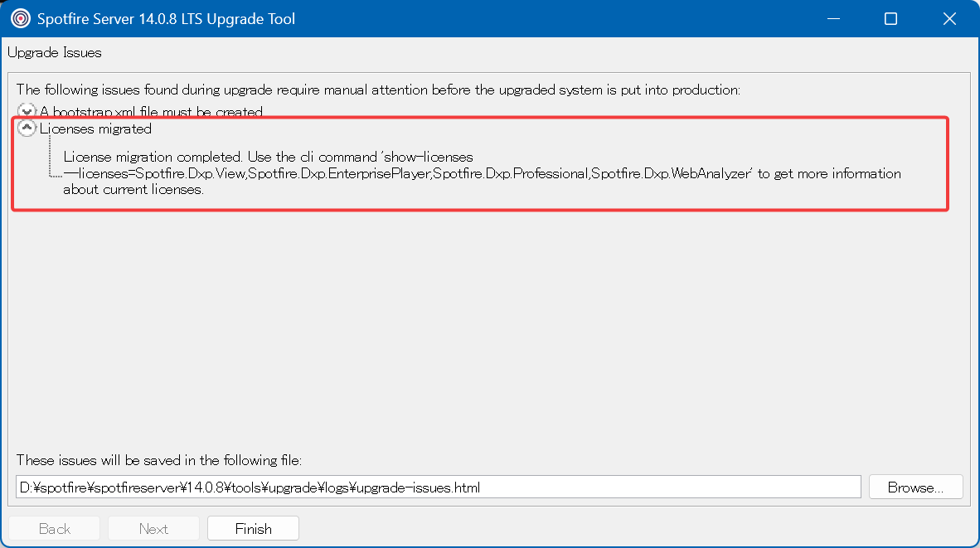Click the disabled Back button
This screenshot has width=980, height=548.
point(55,529)
